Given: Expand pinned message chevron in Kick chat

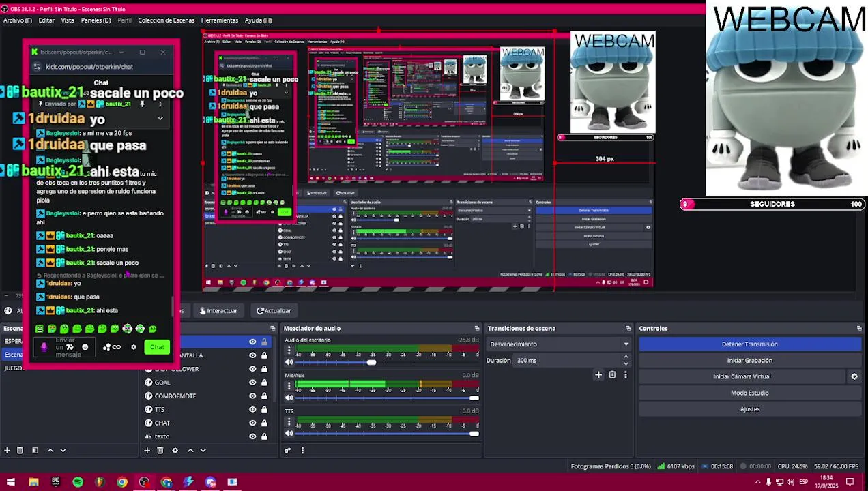Looking at the screenshot, I should pyautogui.click(x=160, y=119).
